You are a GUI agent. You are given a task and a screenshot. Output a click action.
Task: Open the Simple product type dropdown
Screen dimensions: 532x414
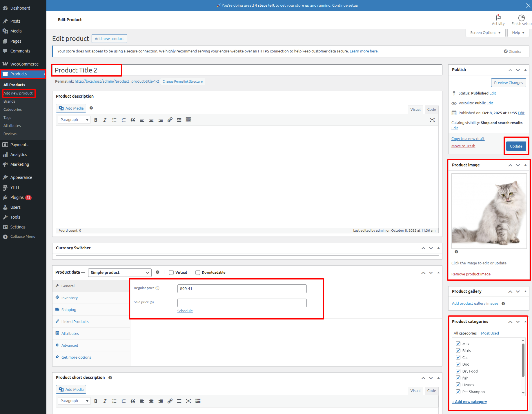tap(120, 273)
